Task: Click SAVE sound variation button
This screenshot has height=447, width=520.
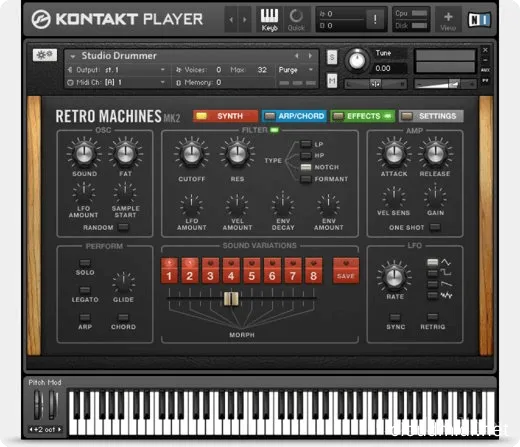Action: pos(346,271)
